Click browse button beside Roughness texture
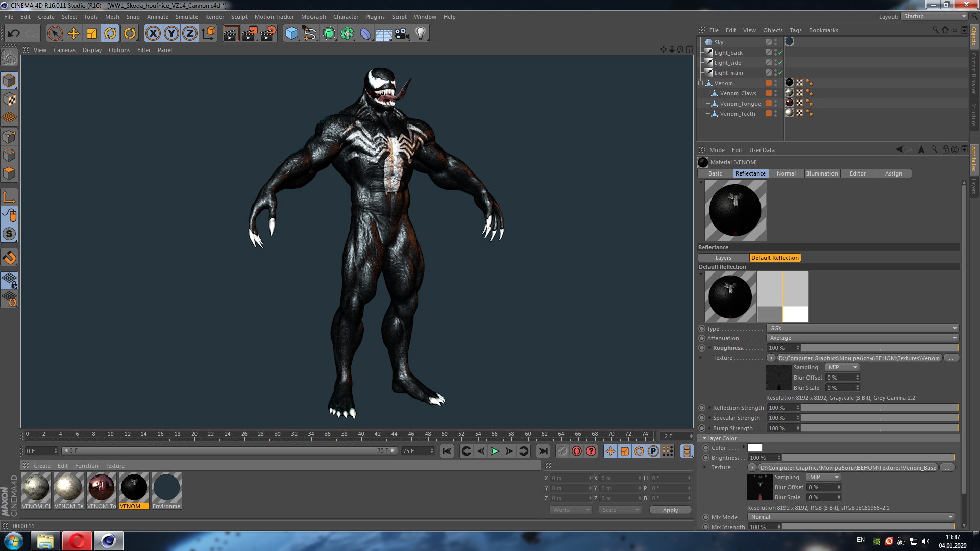The width and height of the screenshot is (980, 551). coord(950,358)
